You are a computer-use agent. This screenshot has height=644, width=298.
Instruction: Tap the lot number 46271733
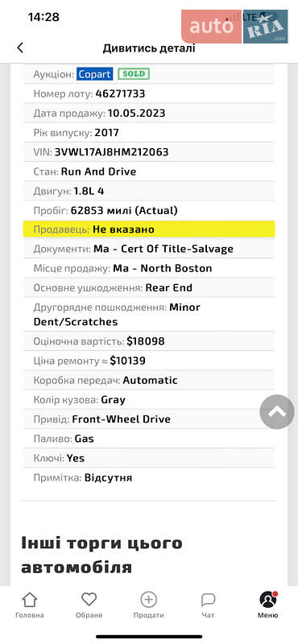point(120,93)
